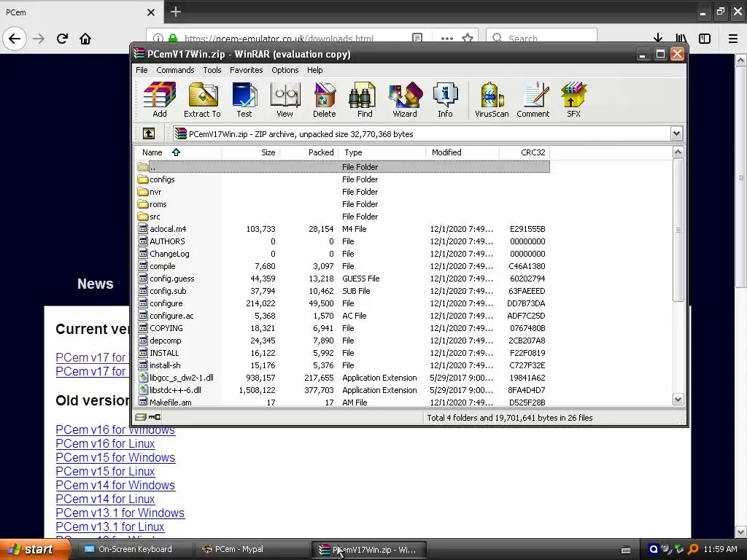Sort by Packed column header

309,152
